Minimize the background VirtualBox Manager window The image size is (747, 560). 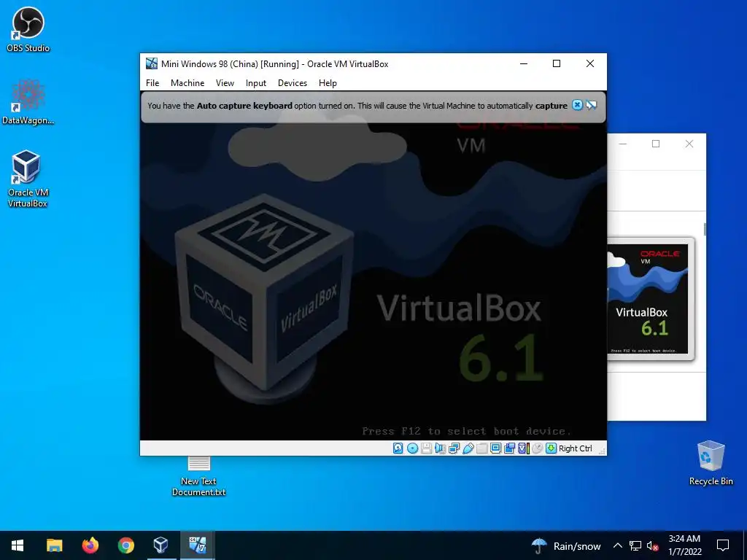click(623, 144)
